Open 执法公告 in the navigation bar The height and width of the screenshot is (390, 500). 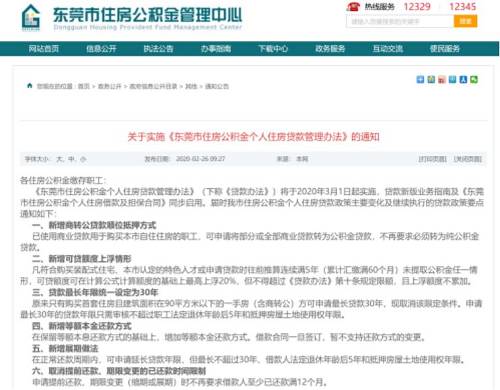point(158,49)
